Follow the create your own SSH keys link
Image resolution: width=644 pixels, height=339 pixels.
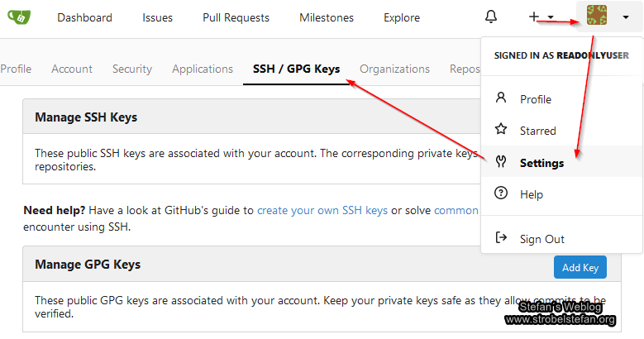pos(322,210)
